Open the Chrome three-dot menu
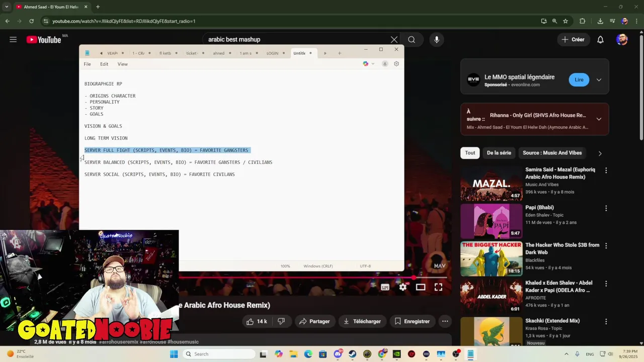This screenshot has height=362, width=644. [636, 21]
